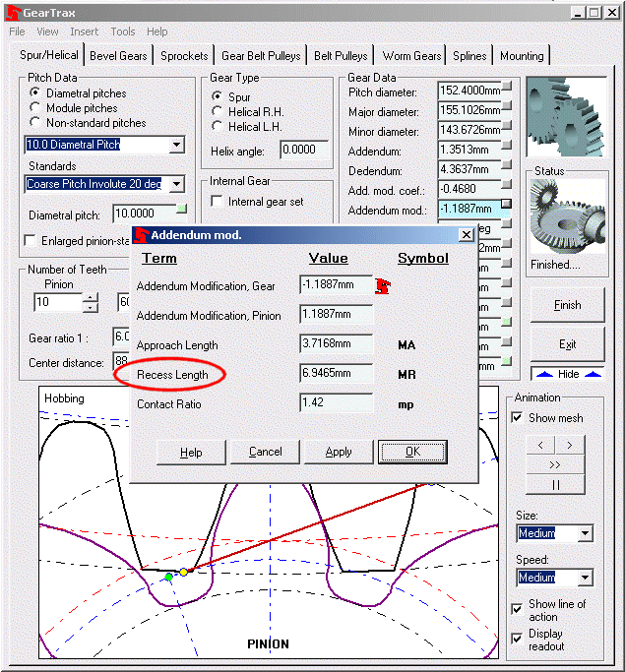
Task: Switch to the Sprockets tab
Action: click(x=184, y=56)
